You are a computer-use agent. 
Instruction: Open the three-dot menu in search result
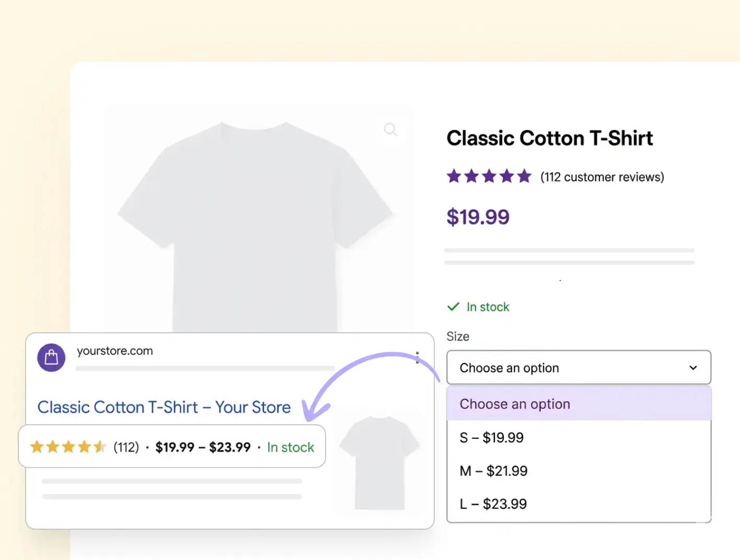417,357
